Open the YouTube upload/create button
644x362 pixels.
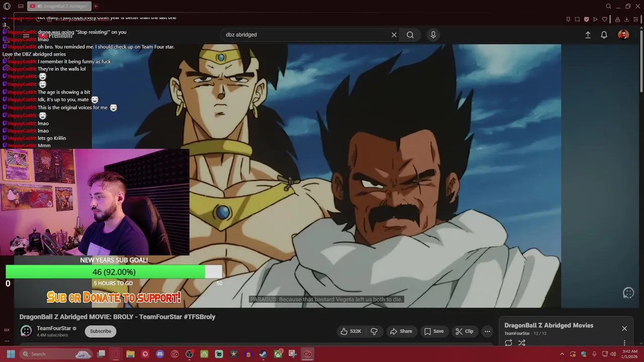tap(588, 35)
